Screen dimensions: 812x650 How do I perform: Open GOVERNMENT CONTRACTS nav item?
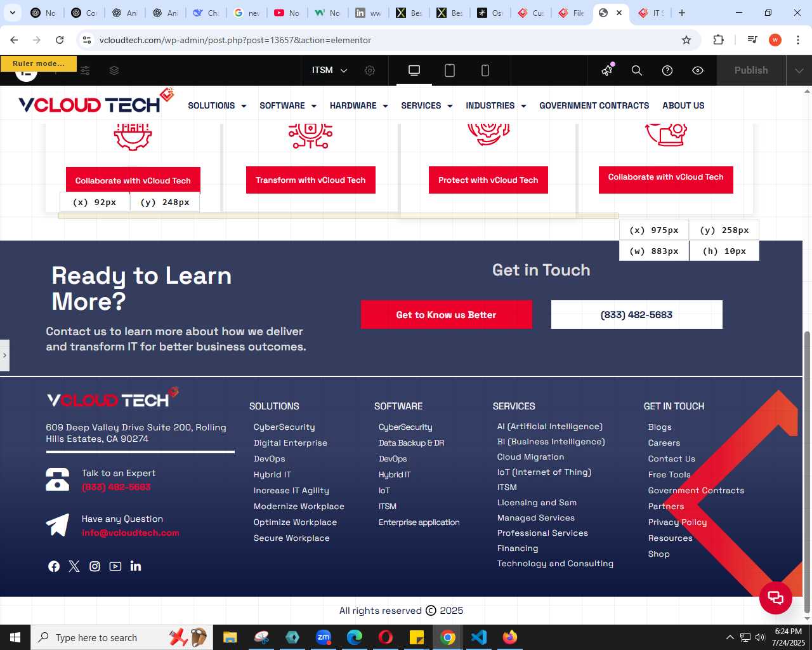[594, 105]
